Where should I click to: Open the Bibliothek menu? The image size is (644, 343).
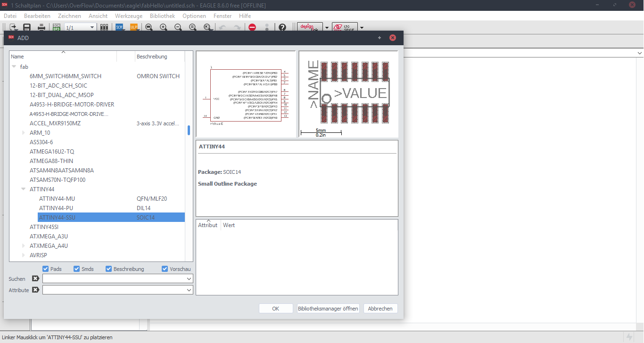click(162, 16)
